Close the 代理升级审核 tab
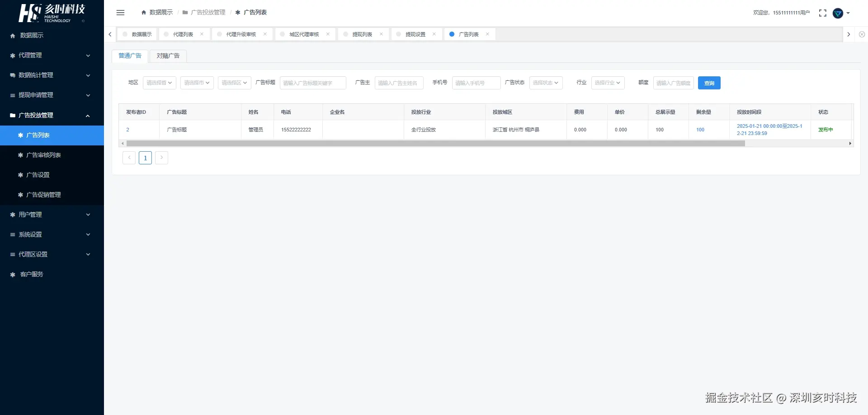This screenshot has height=415, width=868. [265, 34]
